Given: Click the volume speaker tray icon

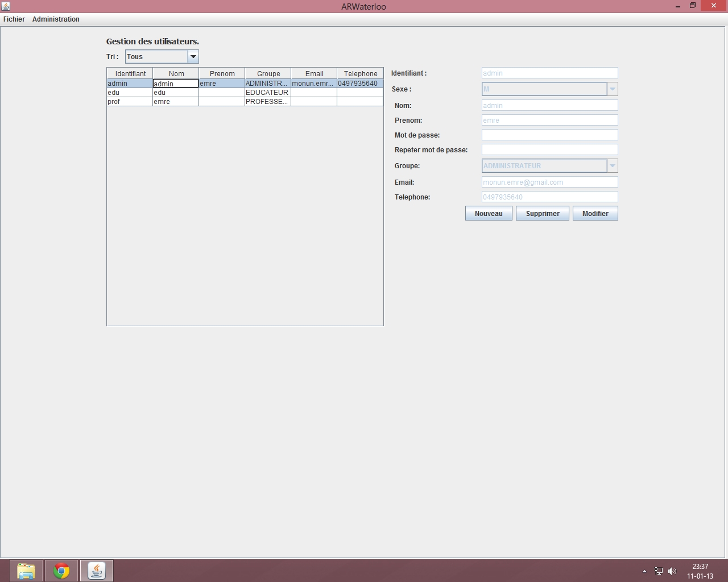Looking at the screenshot, I should pos(672,571).
